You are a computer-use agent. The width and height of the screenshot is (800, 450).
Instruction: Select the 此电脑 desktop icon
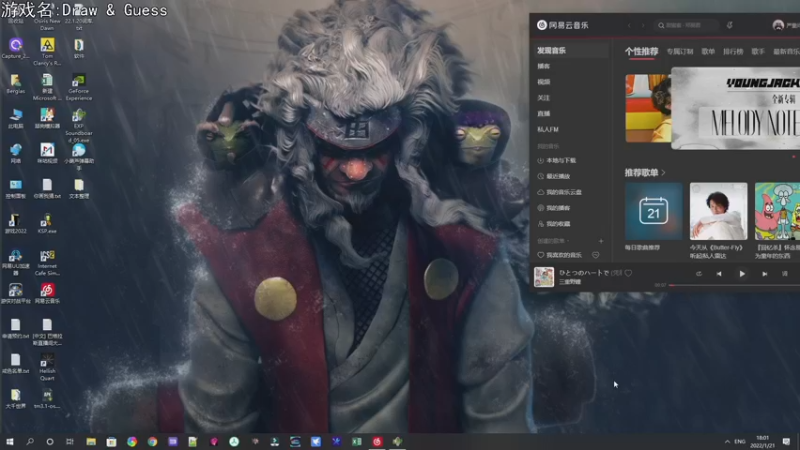point(15,118)
